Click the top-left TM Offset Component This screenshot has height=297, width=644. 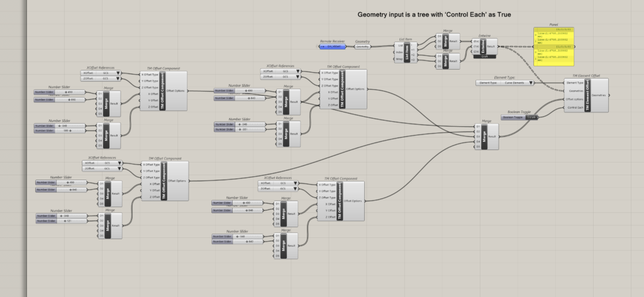164,90
